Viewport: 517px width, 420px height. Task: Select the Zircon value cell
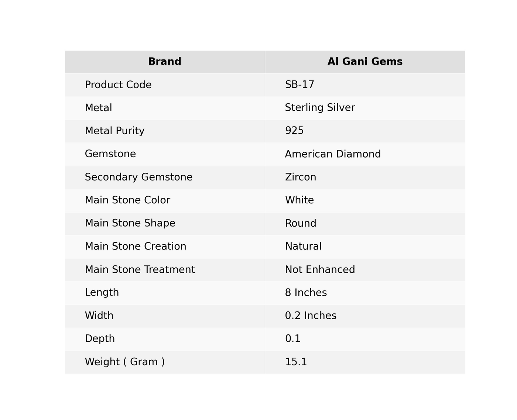click(x=365, y=177)
